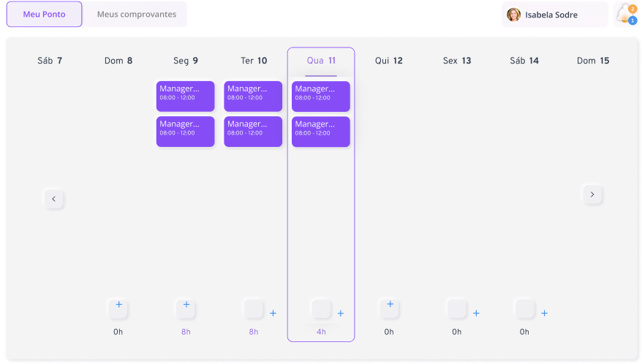The width and height of the screenshot is (642, 364).
Task: Click the plus icon in Qua 11 column
Action: (x=341, y=314)
